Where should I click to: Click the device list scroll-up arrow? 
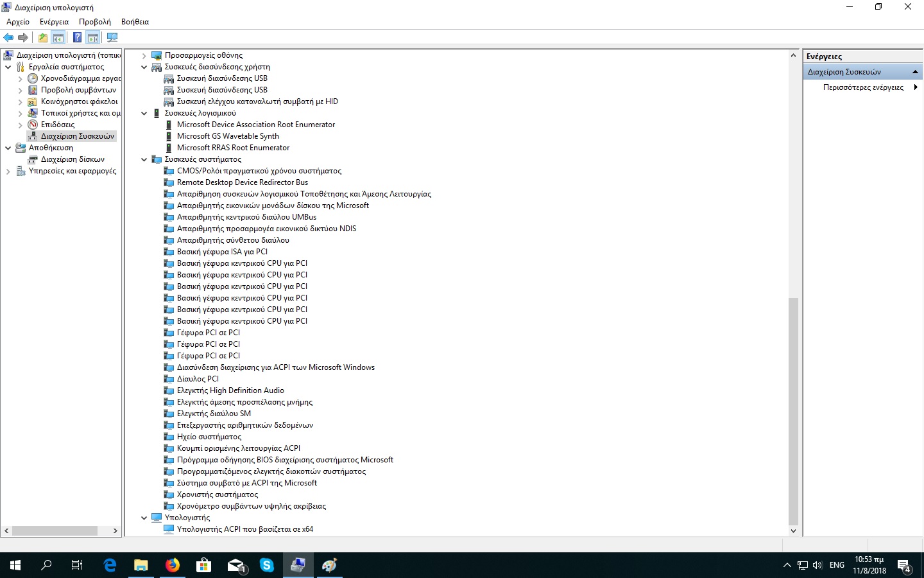[793, 55]
